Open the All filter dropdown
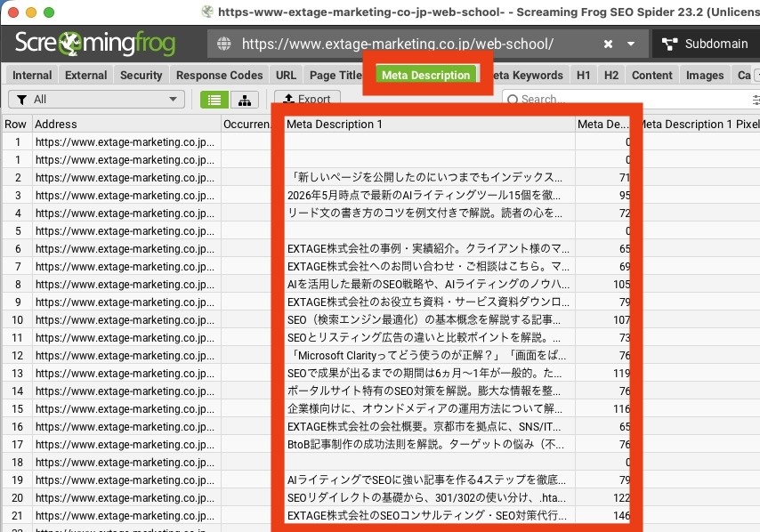Viewport: 760px width, 532px height. [96, 100]
